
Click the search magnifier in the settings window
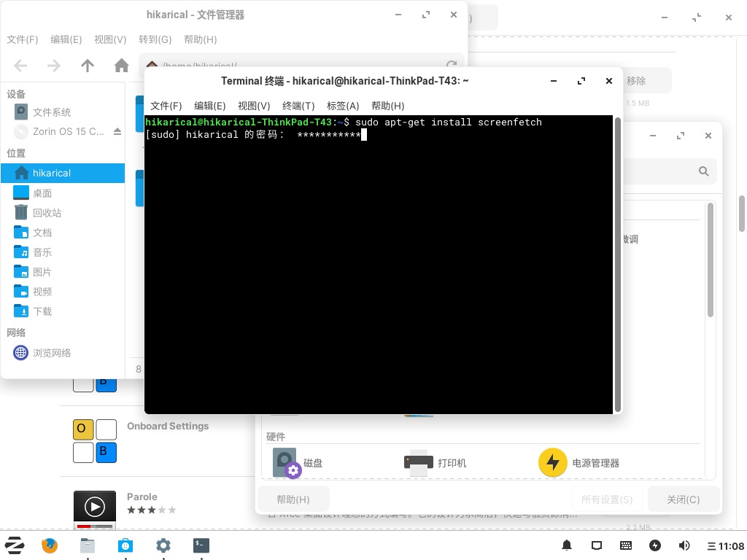tap(703, 171)
